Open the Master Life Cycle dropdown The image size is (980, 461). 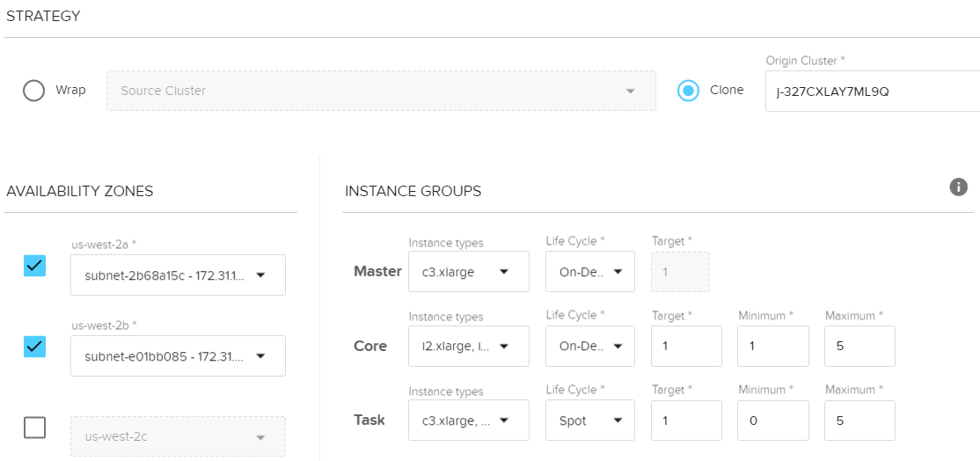[590, 272]
